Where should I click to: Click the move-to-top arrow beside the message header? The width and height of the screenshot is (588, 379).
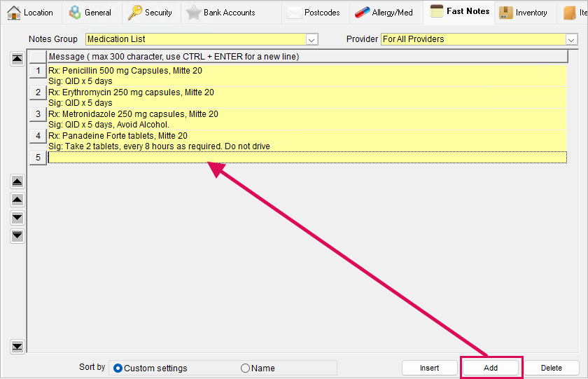(17, 59)
